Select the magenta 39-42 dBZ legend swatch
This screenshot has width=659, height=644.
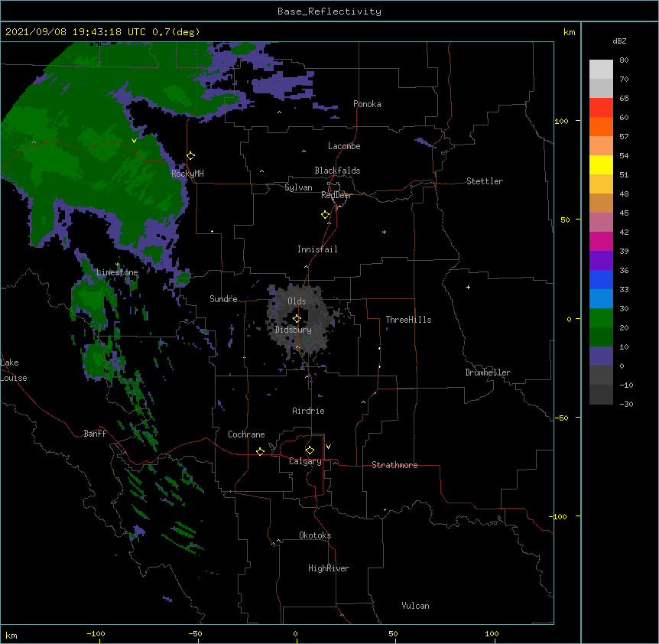coord(601,241)
